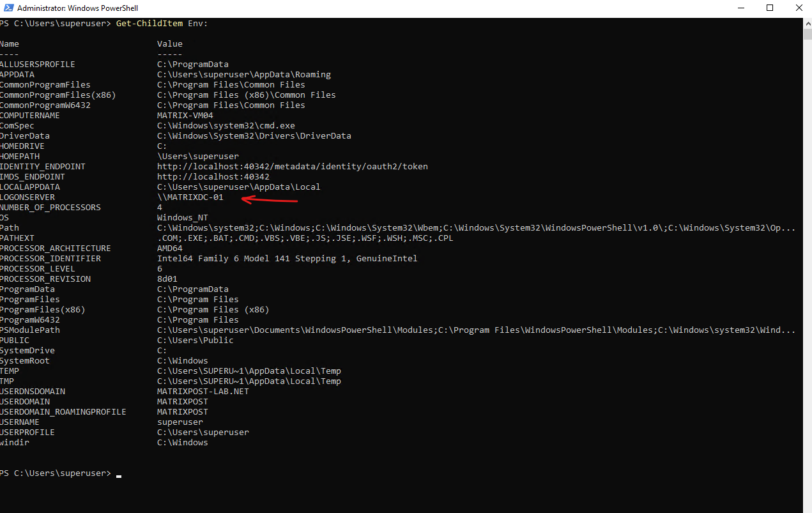
Task: Click the COMPUTERNAME value MATRIX-VM04
Action: pos(185,116)
